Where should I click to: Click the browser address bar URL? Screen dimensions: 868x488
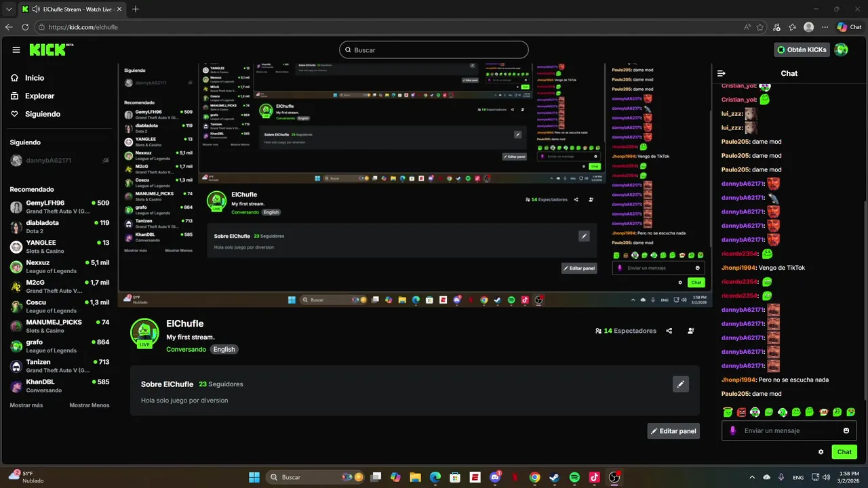point(83,27)
